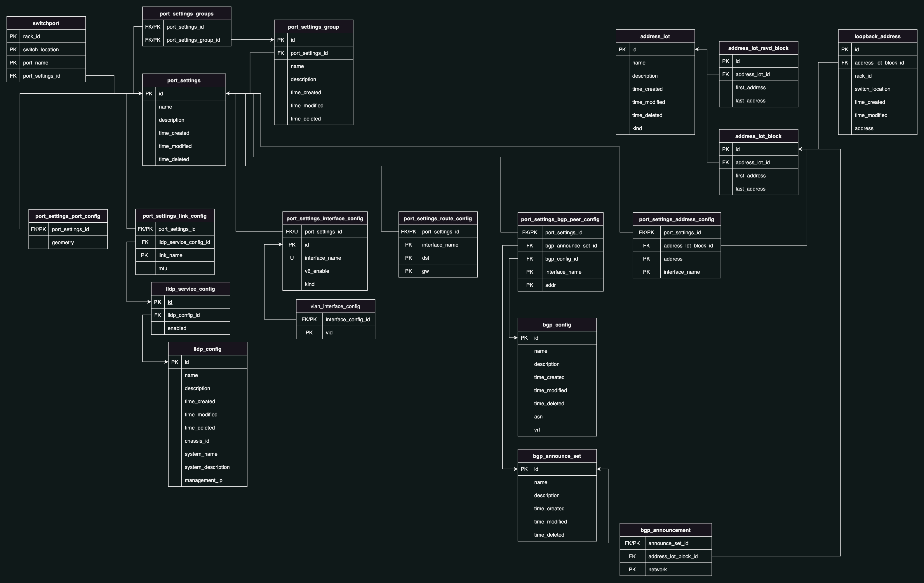Select address_lot_block_id in port_settings_address_config
Screen dimensions: 924x583
(x=676, y=245)
